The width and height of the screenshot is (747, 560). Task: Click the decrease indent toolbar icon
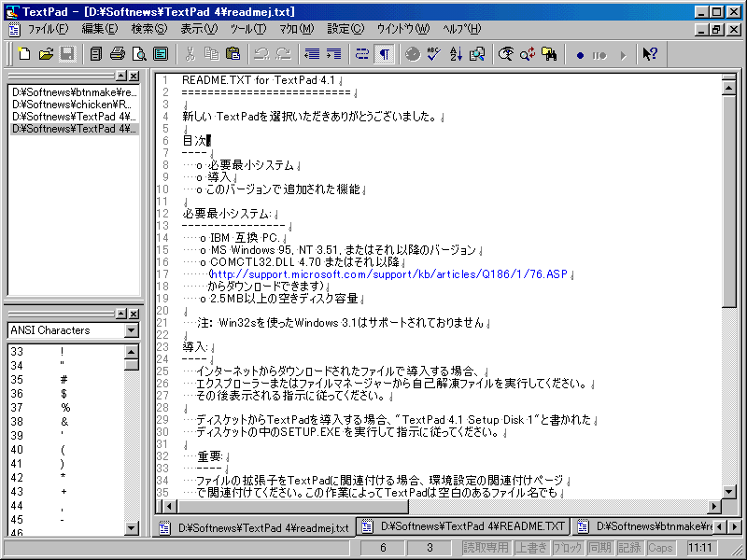312,54
